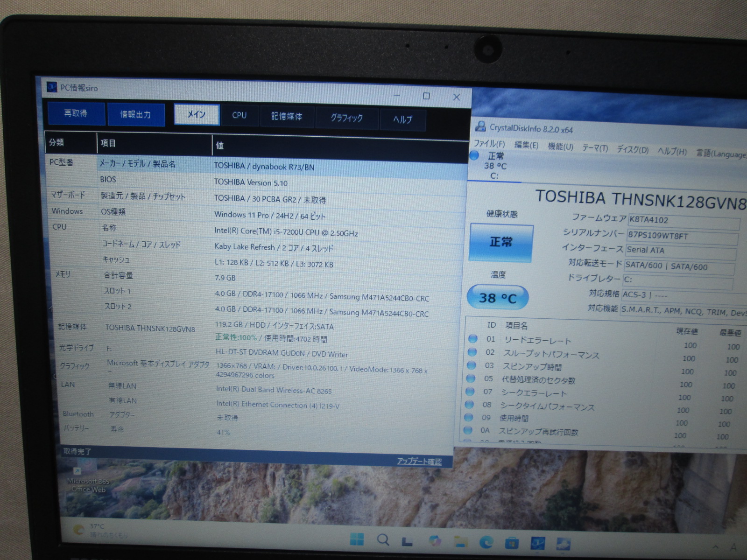The width and height of the screenshot is (747, 560).
Task: Select the TOSHIBA / dynabook R73/BN row value
Action: coord(264,166)
